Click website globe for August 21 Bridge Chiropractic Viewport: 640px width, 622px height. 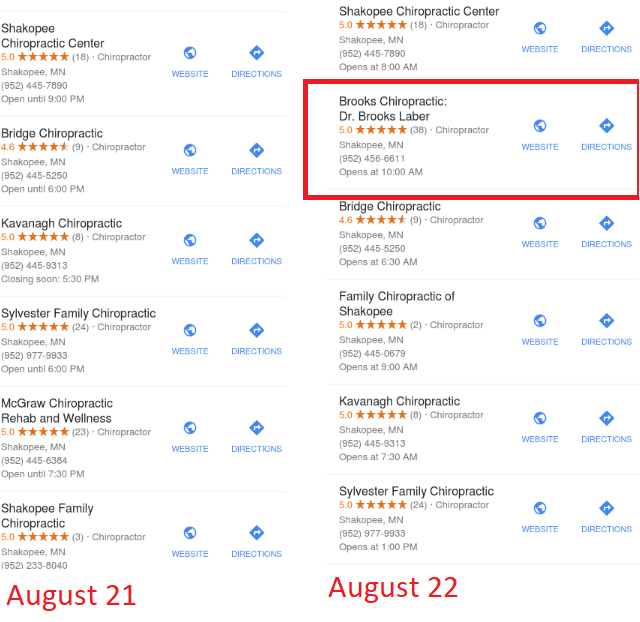point(190,150)
